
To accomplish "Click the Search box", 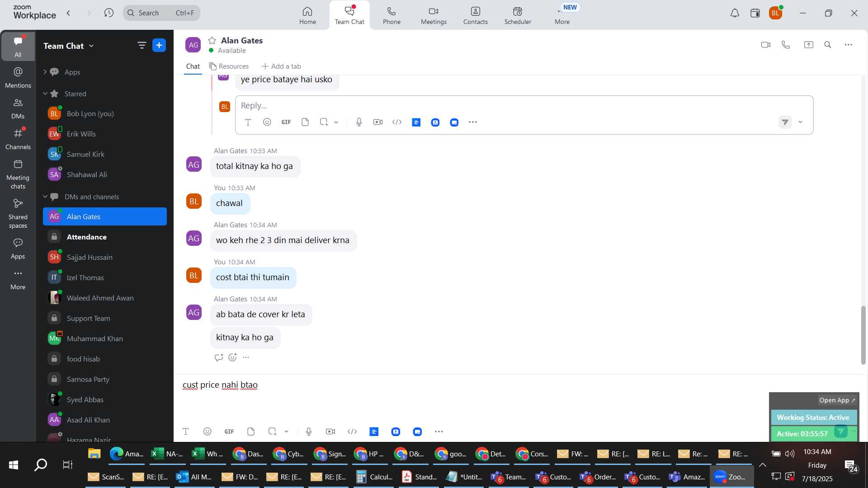I will 161,13.
